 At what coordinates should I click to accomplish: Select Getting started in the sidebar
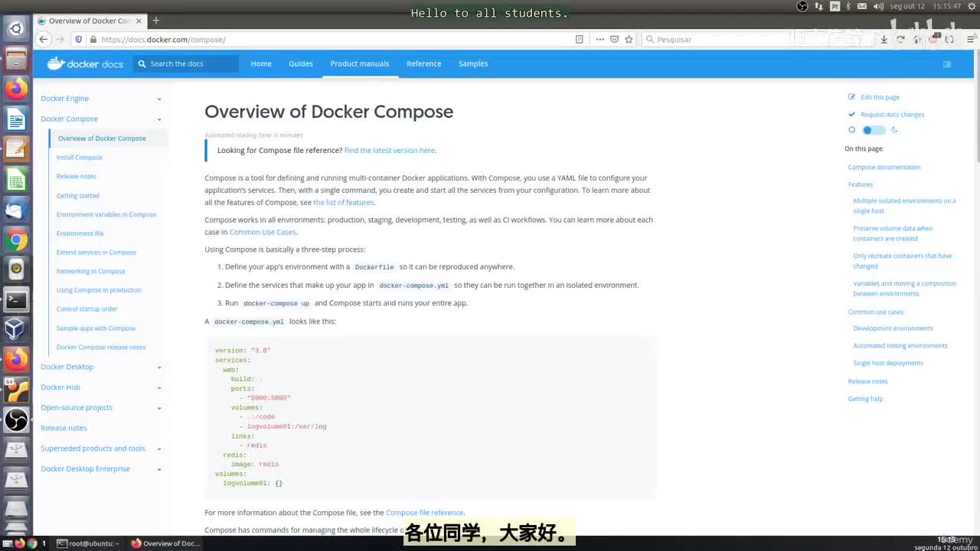[78, 195]
